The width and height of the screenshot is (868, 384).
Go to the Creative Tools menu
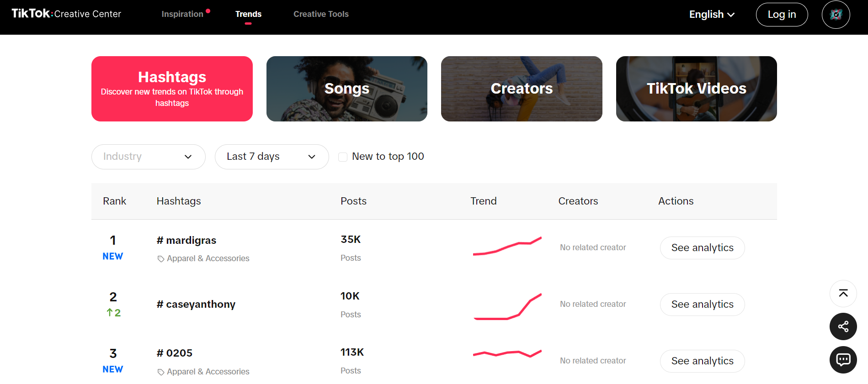coord(321,14)
